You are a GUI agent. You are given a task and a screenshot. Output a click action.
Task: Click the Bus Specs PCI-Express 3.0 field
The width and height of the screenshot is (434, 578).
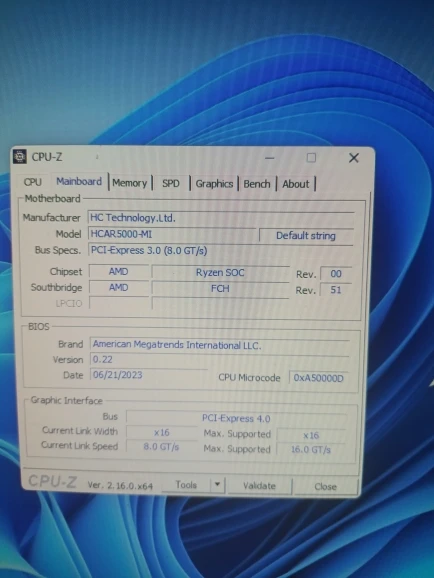click(221, 250)
